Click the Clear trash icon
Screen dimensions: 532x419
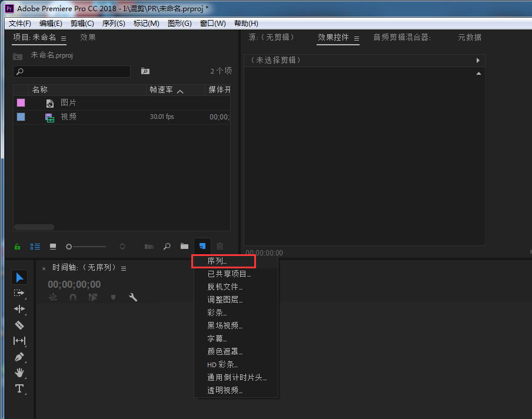pos(220,246)
